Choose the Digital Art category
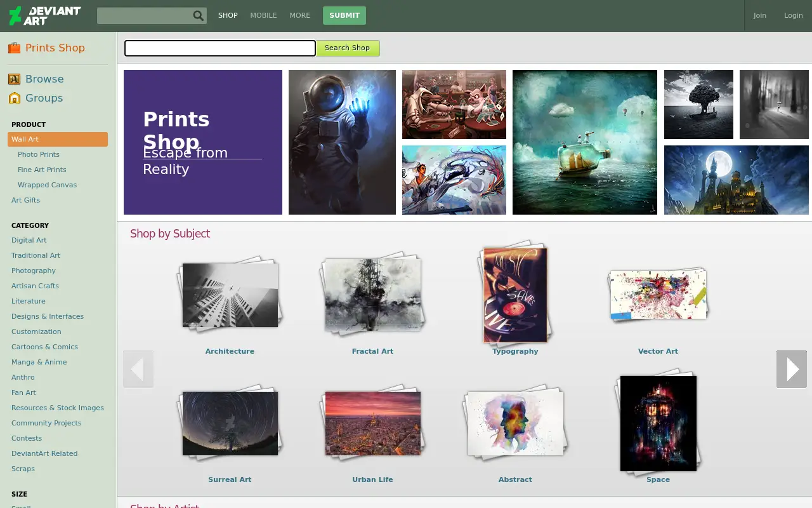This screenshot has width=812, height=508. (29, 240)
